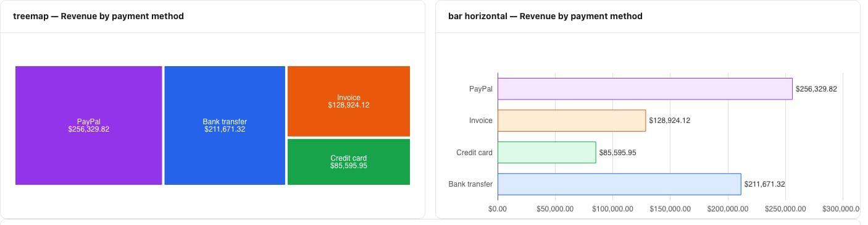
Task: Click the treemap — Revenue by payment method title
Action: tap(99, 16)
